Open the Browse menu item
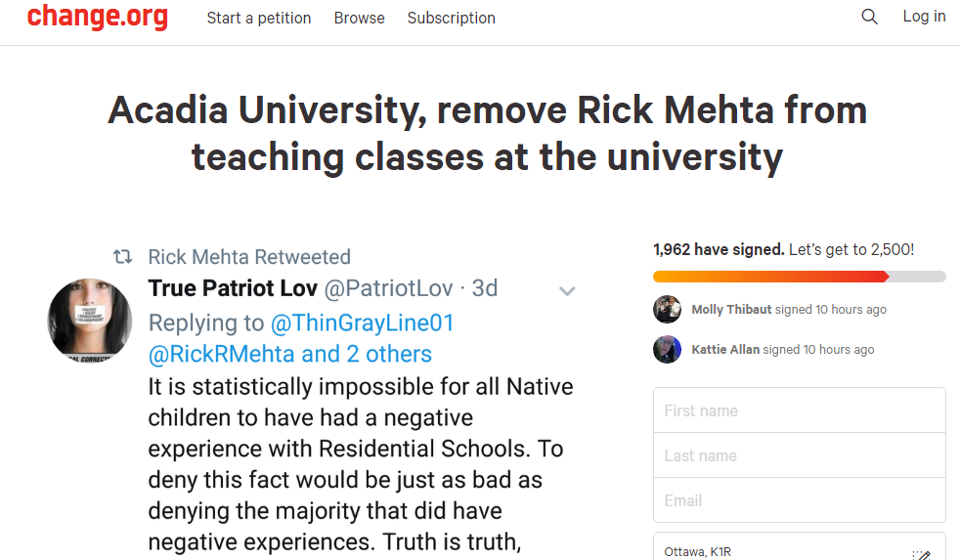 (359, 18)
